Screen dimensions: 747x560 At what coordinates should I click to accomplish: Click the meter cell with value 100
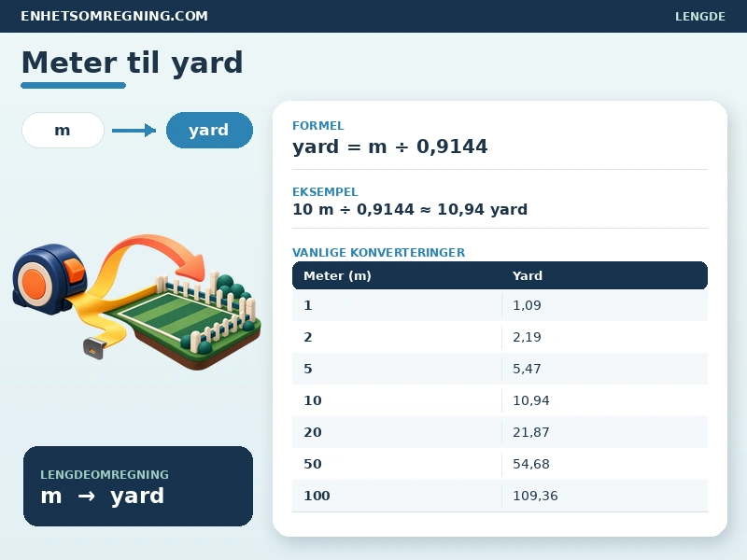(397, 496)
